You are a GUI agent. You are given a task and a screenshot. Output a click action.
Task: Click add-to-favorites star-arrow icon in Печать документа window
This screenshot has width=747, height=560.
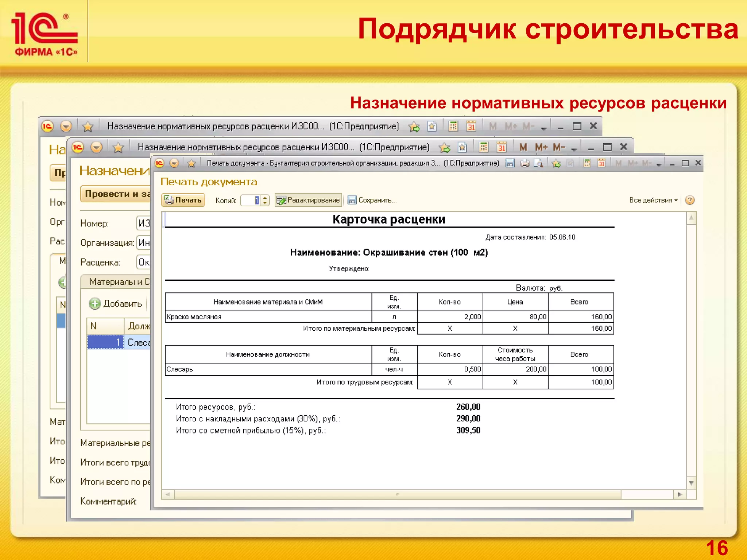556,163
